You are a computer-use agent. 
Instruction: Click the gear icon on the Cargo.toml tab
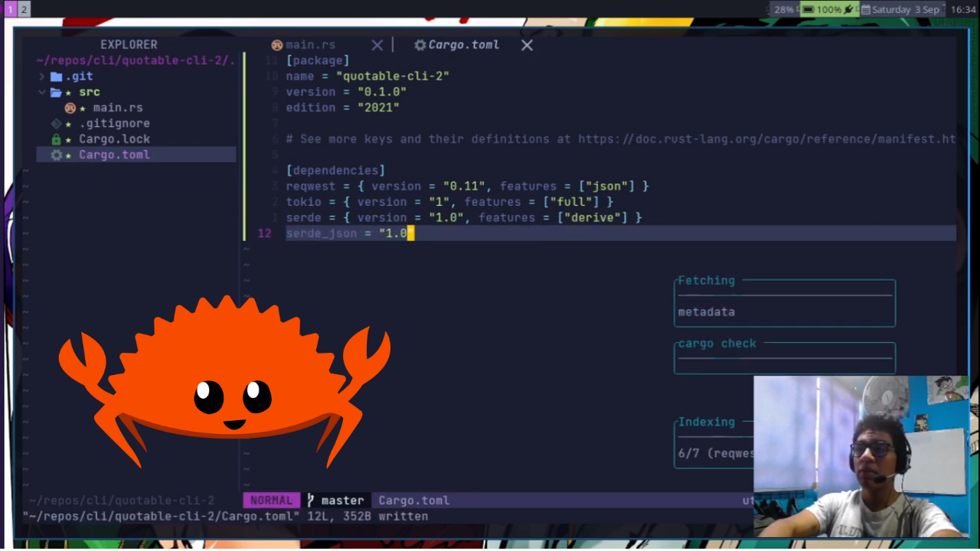(x=420, y=45)
